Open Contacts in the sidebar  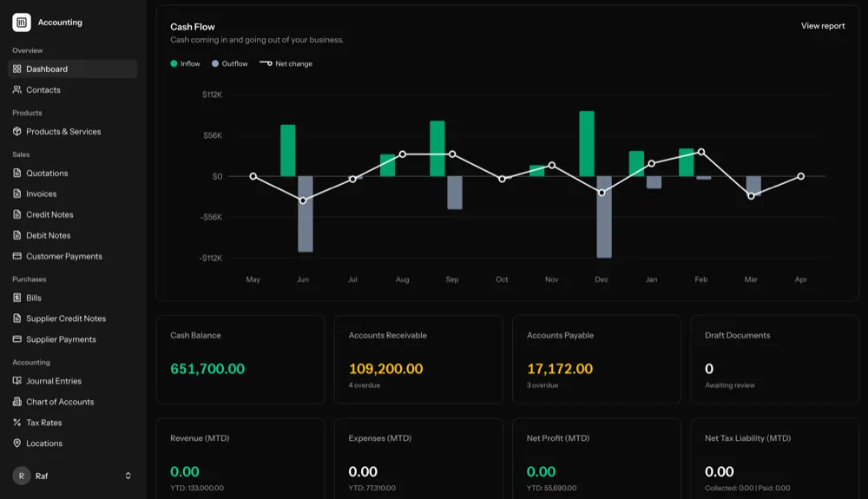click(x=73, y=89)
